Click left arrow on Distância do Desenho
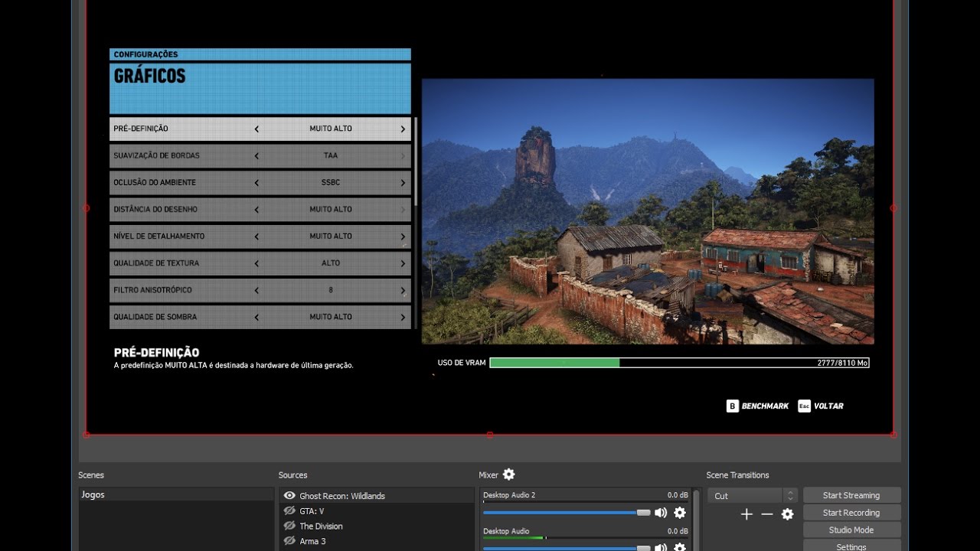The height and width of the screenshot is (551, 980). coord(256,209)
